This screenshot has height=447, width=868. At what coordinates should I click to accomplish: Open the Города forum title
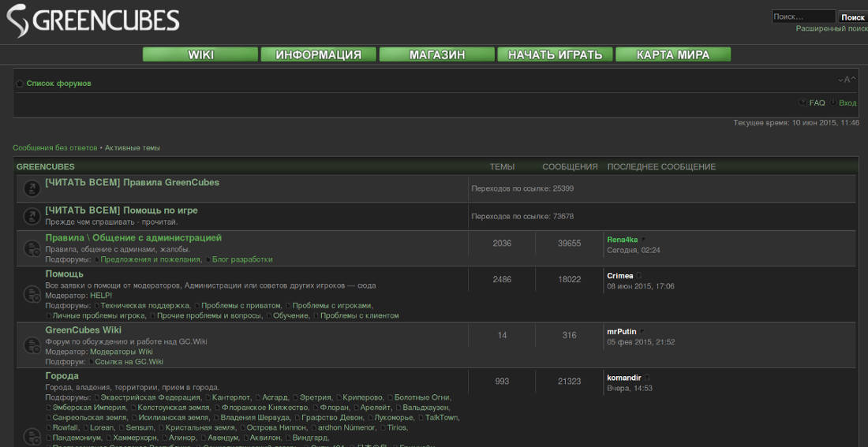click(x=62, y=376)
